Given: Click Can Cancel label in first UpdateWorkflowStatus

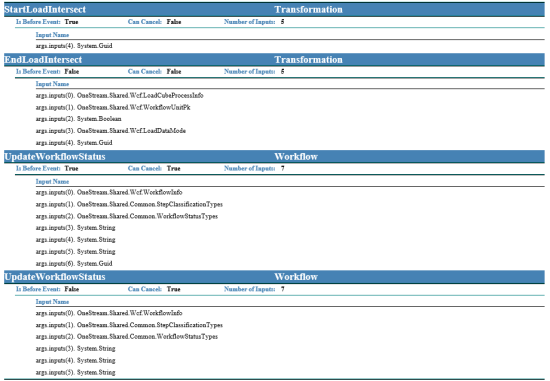Looking at the screenshot, I should (x=145, y=168).
